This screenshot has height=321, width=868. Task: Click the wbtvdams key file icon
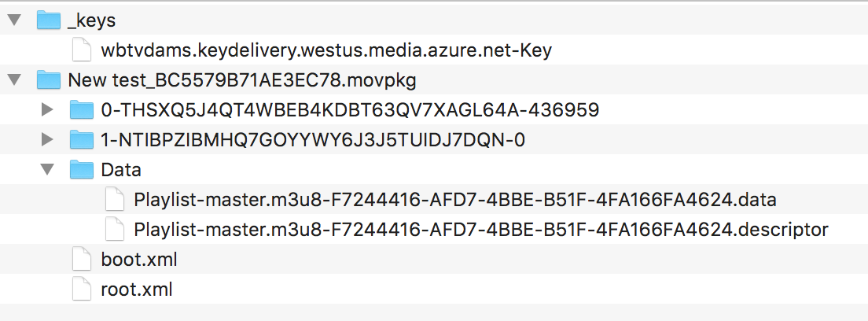click(81, 50)
